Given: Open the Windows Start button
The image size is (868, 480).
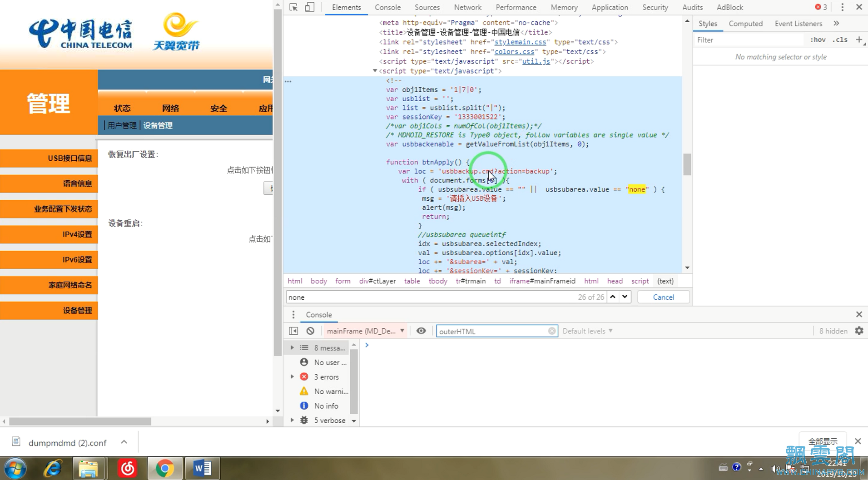Looking at the screenshot, I should pos(15,468).
